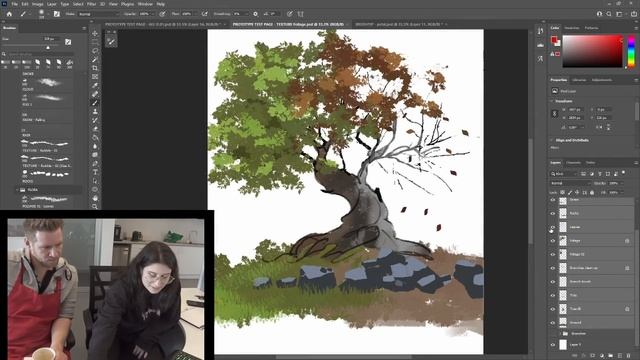Image resolution: width=640 pixels, height=360 pixels.
Task: Open Brushes panel flyout menu icon
Action: tap(84, 28)
